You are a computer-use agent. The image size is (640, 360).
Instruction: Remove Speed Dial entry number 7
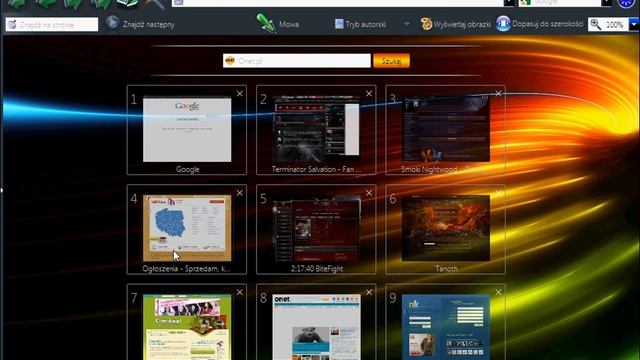240,292
